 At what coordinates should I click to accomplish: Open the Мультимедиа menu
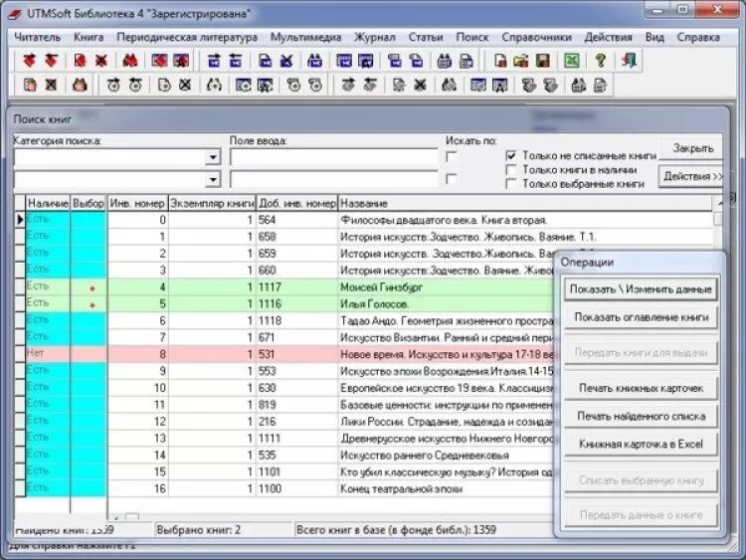(305, 37)
